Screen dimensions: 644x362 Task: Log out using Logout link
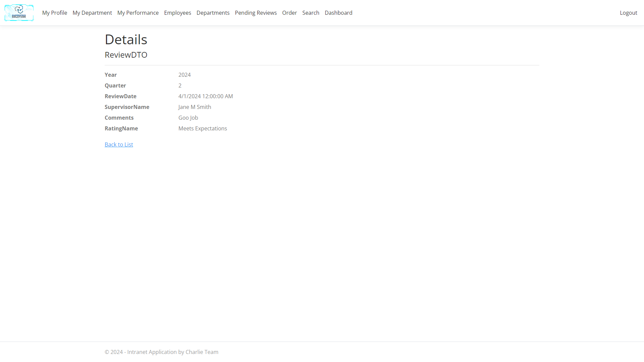pyautogui.click(x=628, y=13)
